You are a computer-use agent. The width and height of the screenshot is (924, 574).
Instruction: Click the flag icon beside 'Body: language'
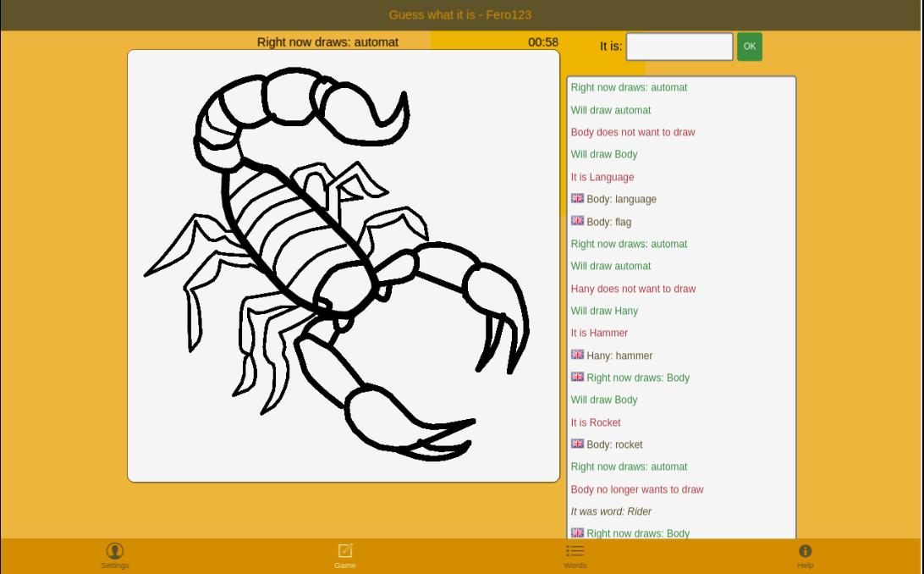click(x=577, y=198)
